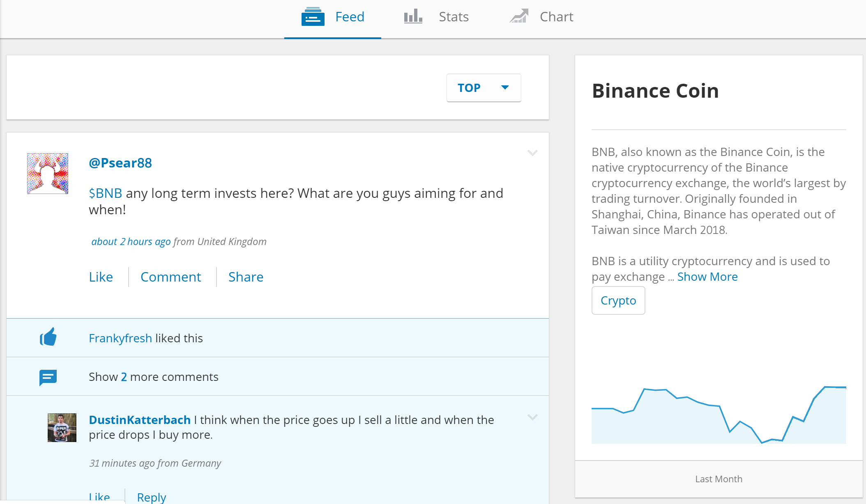The image size is (866, 504).
Task: Click the Binance Coin heading
Action: (655, 91)
